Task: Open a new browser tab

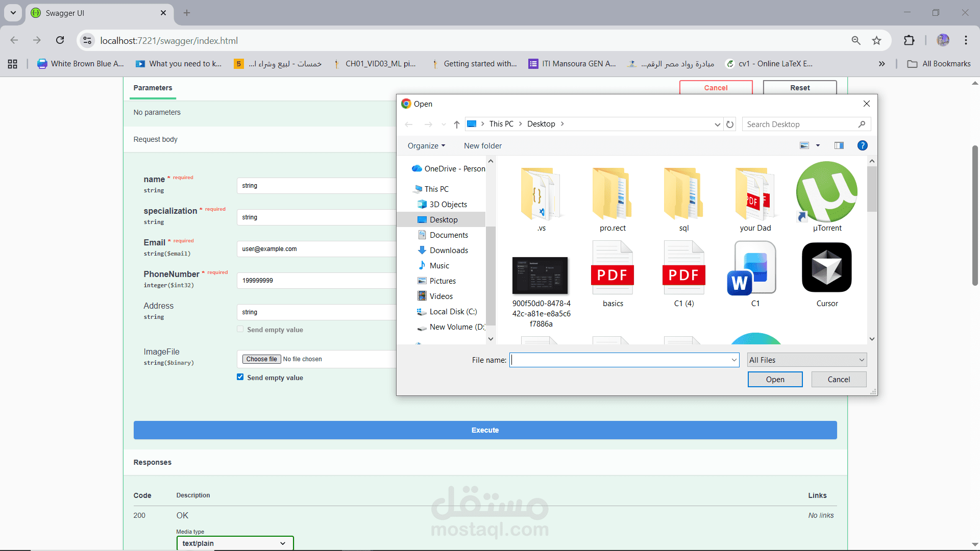Action: click(x=187, y=13)
